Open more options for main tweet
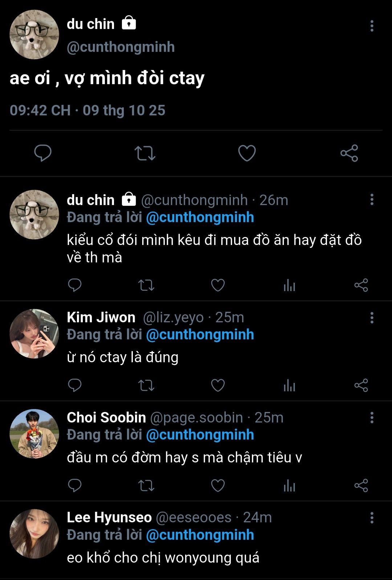392x580 pixels. 372,26
